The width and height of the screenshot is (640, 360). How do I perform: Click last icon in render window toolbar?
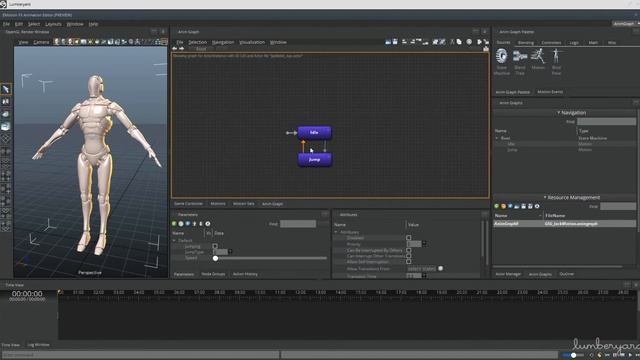pos(164,42)
